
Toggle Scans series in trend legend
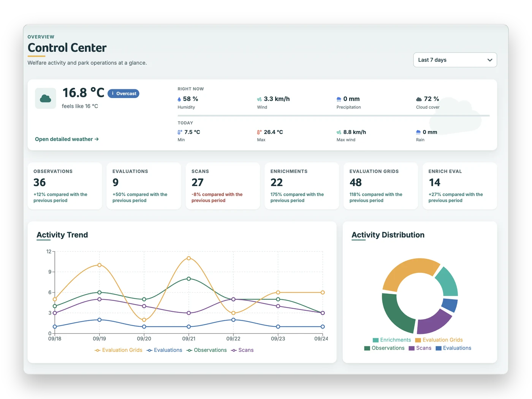click(242, 350)
